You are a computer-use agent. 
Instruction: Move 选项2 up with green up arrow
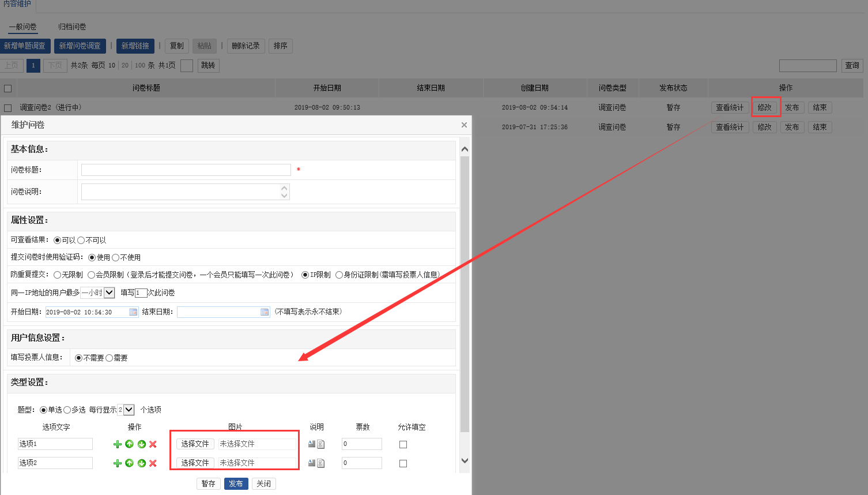129,463
